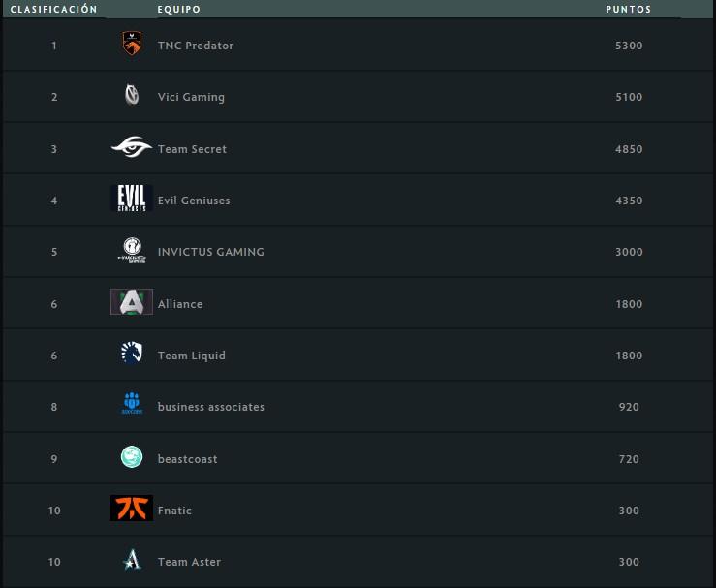Select rank number 3
716x588 pixels.
(x=54, y=149)
